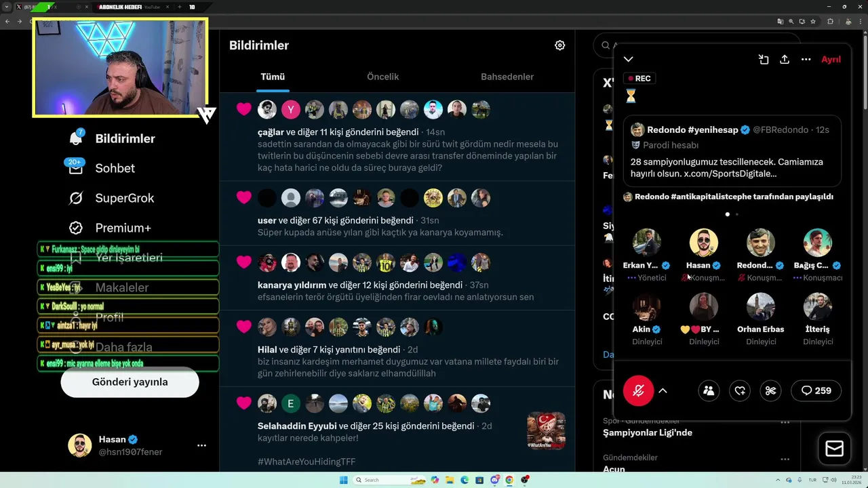Image resolution: width=868 pixels, height=488 pixels.
Task: Open the çağlar liked-your-post notification
Action: pyautogui.click(x=397, y=136)
